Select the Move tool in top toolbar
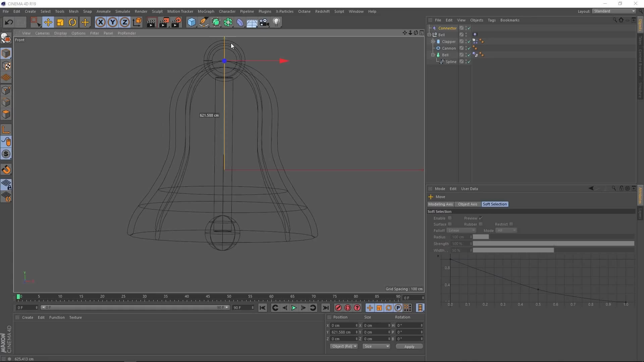Viewport: 644px width, 362px height. point(48,22)
